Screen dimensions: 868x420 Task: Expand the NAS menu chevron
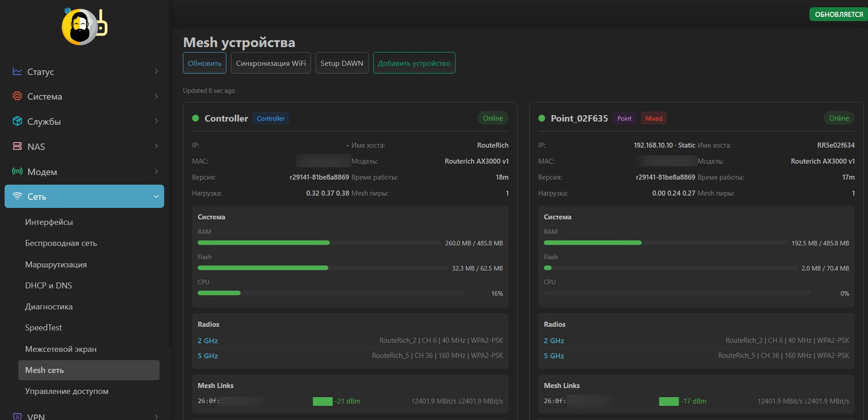(x=156, y=146)
